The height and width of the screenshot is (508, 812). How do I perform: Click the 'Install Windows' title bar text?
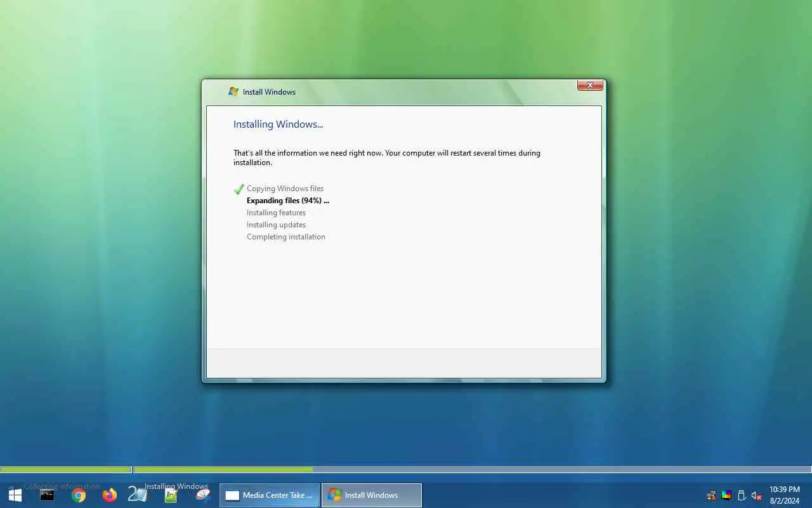click(269, 92)
